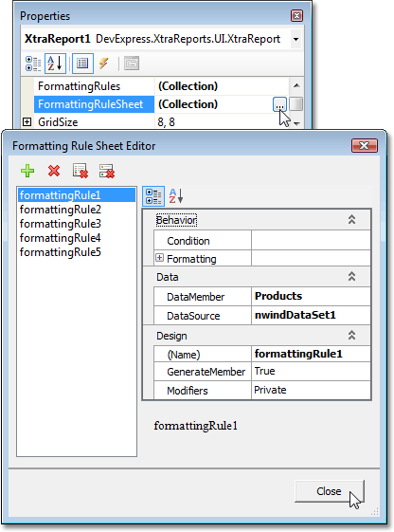Expand the Formatting property node
This screenshot has width=394, height=532.
(x=159, y=258)
